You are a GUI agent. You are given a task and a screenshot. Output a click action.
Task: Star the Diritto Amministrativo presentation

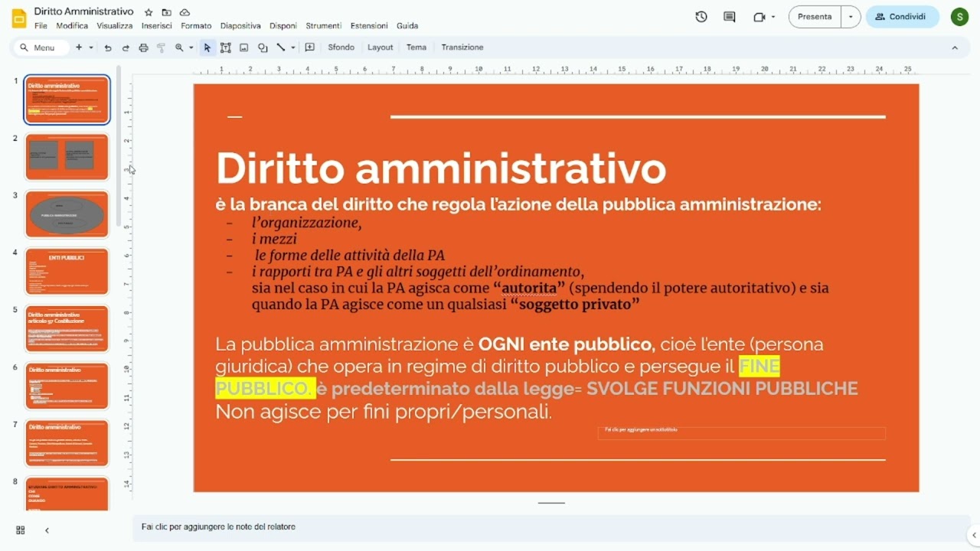[x=149, y=12]
